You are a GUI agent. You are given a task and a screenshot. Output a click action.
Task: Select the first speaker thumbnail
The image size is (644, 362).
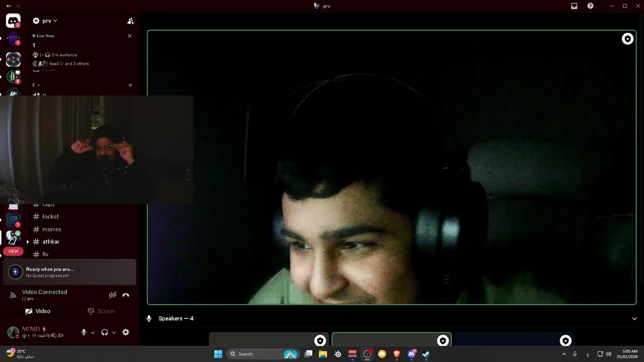pyautogui.click(x=269, y=339)
